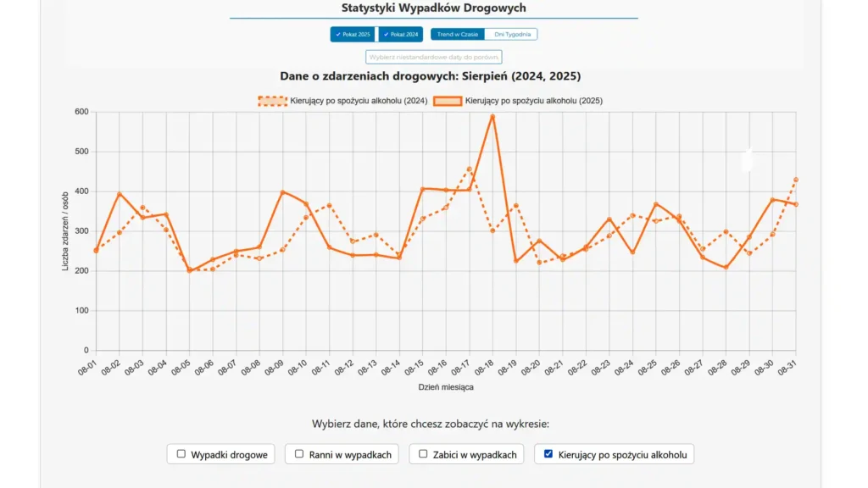This screenshot has width=868, height=488.
Task: Click the 2024 data point on 08-31
Action: (x=796, y=180)
